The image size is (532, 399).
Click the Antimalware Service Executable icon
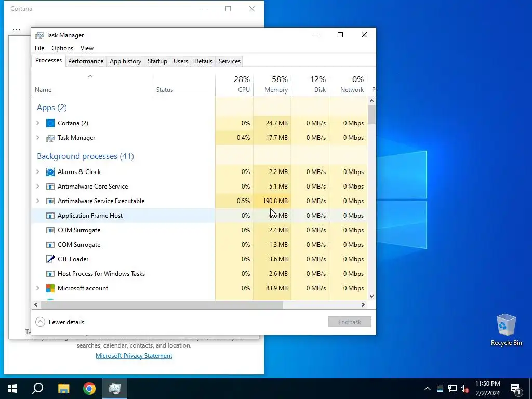(x=50, y=201)
